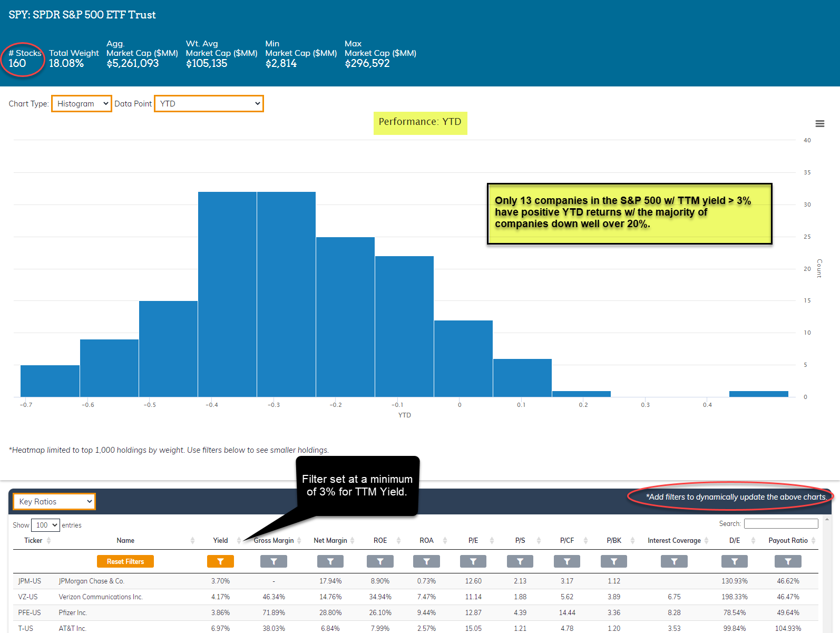Screen dimensions: 840x633
Task: Click the Reset Filters button
Action: (x=125, y=561)
